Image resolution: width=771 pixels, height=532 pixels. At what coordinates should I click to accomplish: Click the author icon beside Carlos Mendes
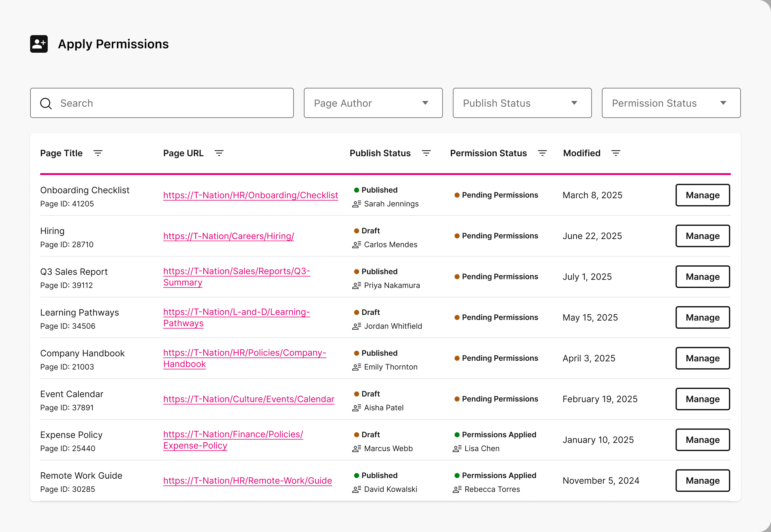356,245
